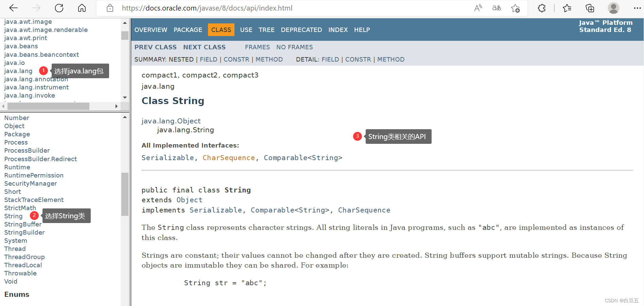This screenshot has width=644, height=306.
Task: Select the java.awt.image.renderable package
Action: 46,30
